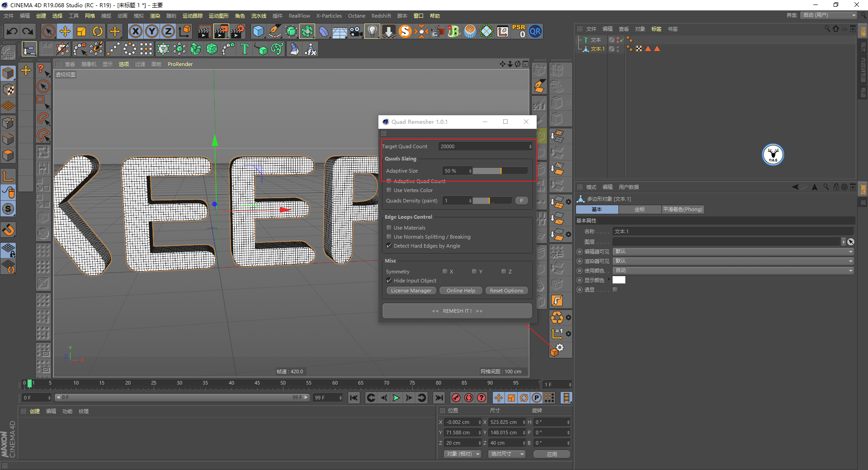Viewport: 868px width, 470px height.
Task: Open the 对象 (相对) coordinate dropdown
Action: 463,454
